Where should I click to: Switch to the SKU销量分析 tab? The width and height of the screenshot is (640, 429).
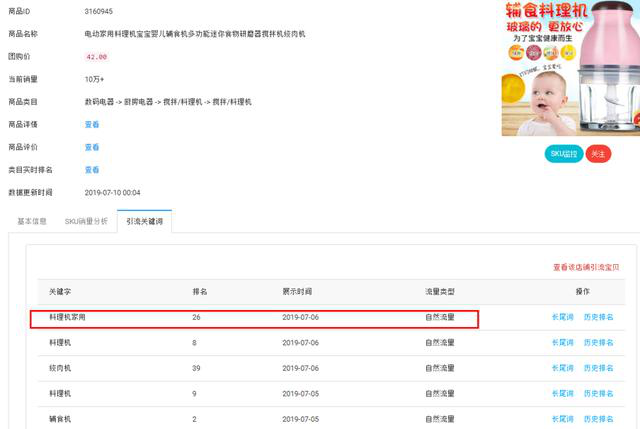pos(86,221)
